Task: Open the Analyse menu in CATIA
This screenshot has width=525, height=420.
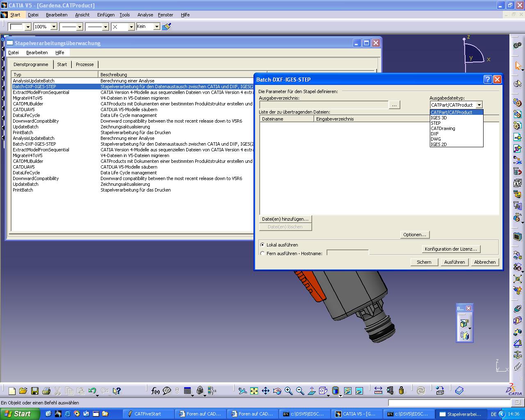Action: click(x=145, y=15)
